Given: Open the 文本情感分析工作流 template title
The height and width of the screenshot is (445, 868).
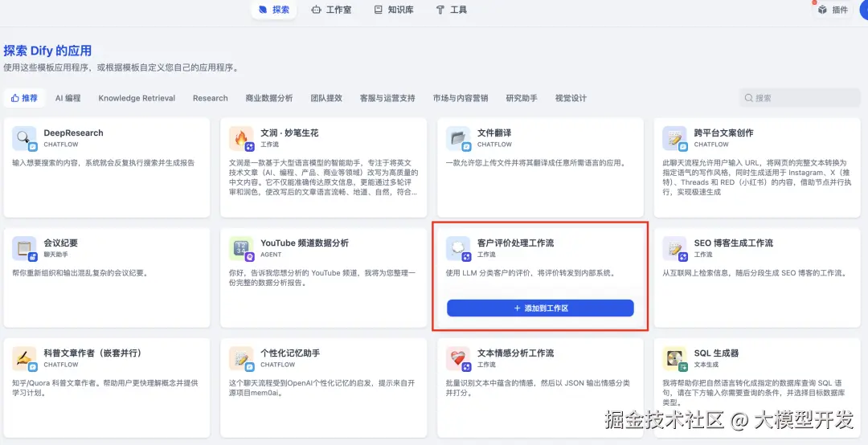Looking at the screenshot, I should point(515,353).
